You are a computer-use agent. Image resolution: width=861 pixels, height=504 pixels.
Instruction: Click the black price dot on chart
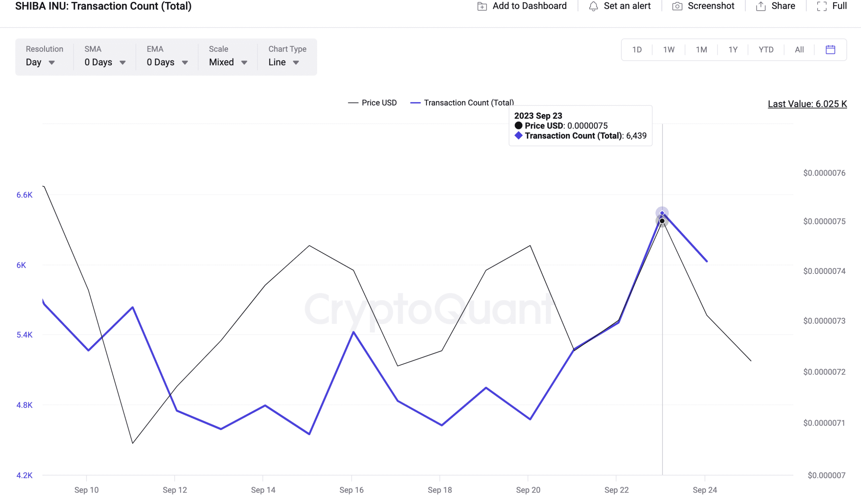662,221
